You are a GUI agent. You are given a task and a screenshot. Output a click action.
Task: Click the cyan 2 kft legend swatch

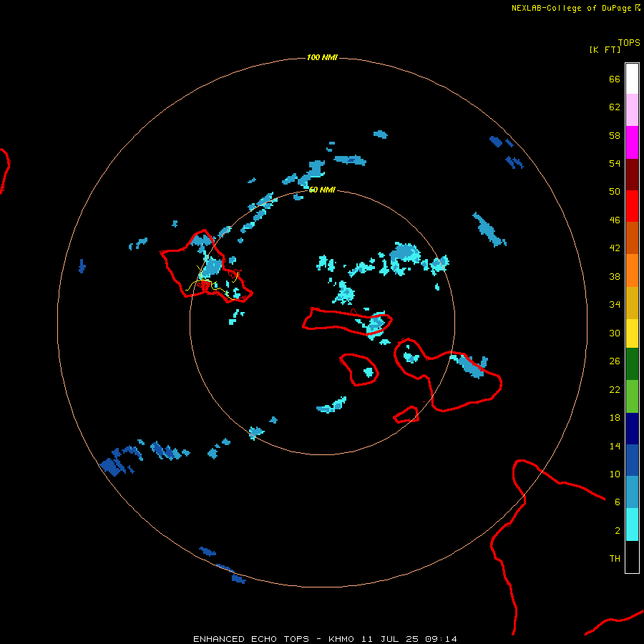coord(632,525)
